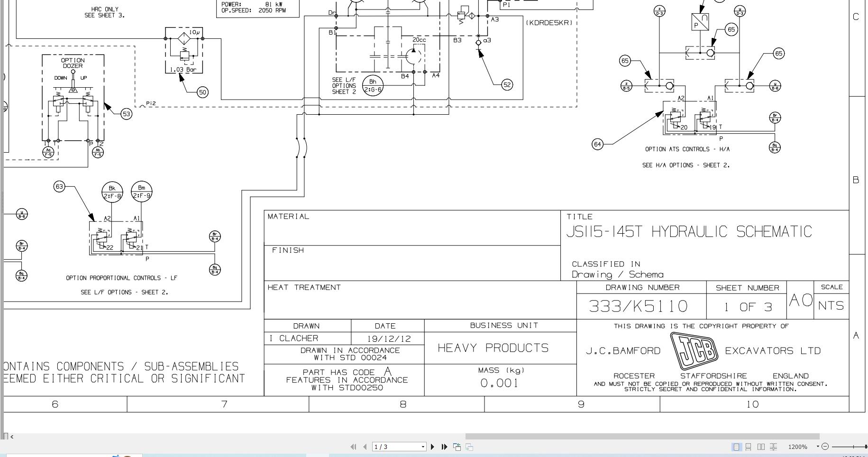Return to the previous page

(x=365, y=447)
